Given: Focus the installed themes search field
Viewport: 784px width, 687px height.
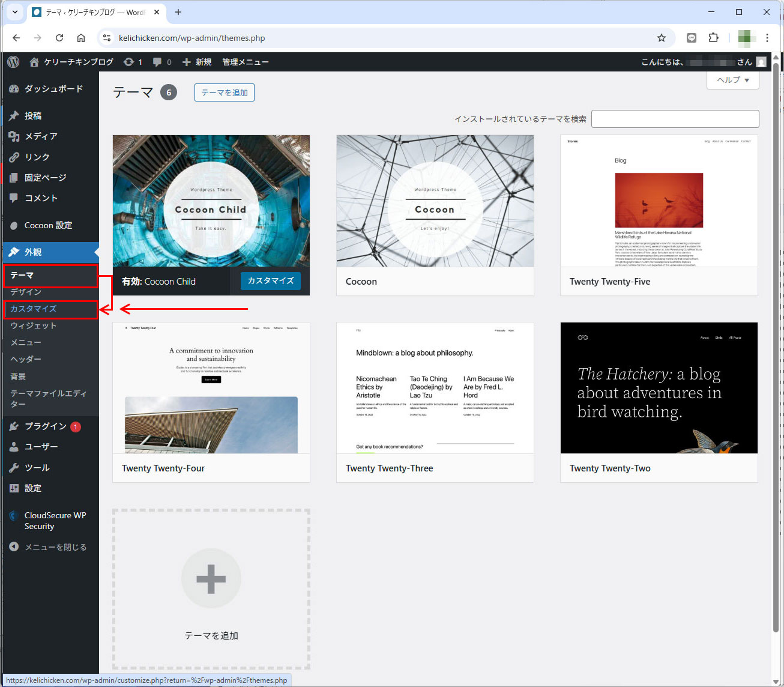Looking at the screenshot, I should click(675, 119).
